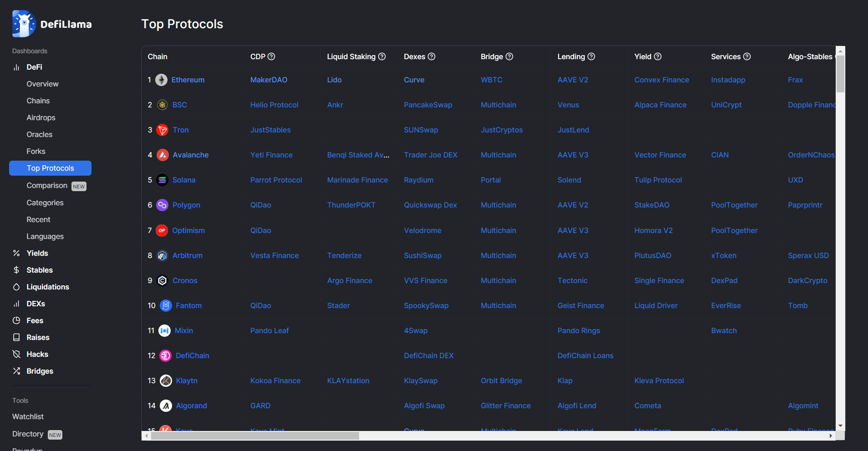The image size is (868, 451).
Task: Click the Arbitrum chain icon
Action: (x=162, y=256)
